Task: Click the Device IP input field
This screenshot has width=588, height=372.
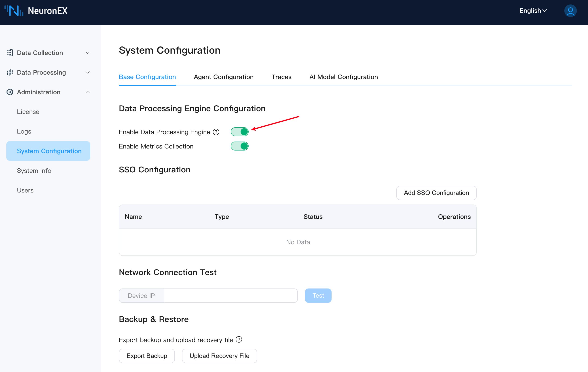Action: [x=231, y=295]
